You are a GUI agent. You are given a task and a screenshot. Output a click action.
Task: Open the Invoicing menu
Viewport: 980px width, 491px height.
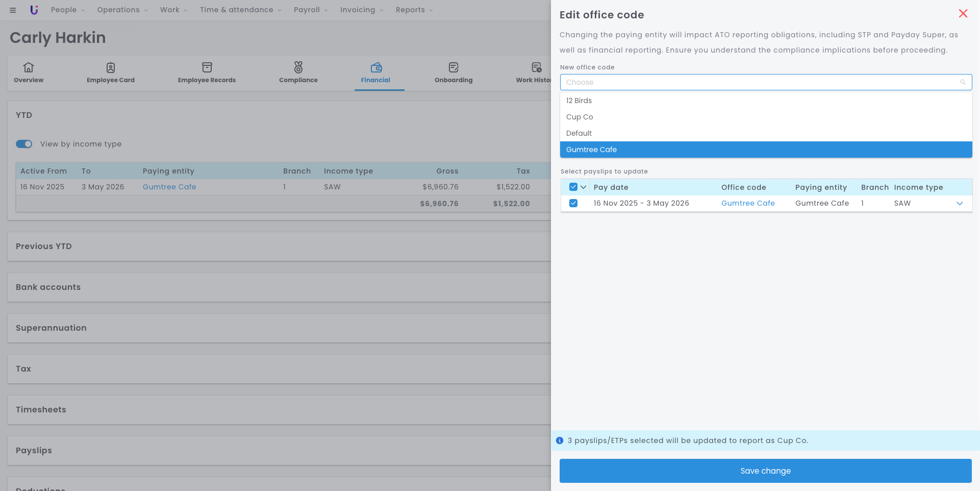pos(362,10)
